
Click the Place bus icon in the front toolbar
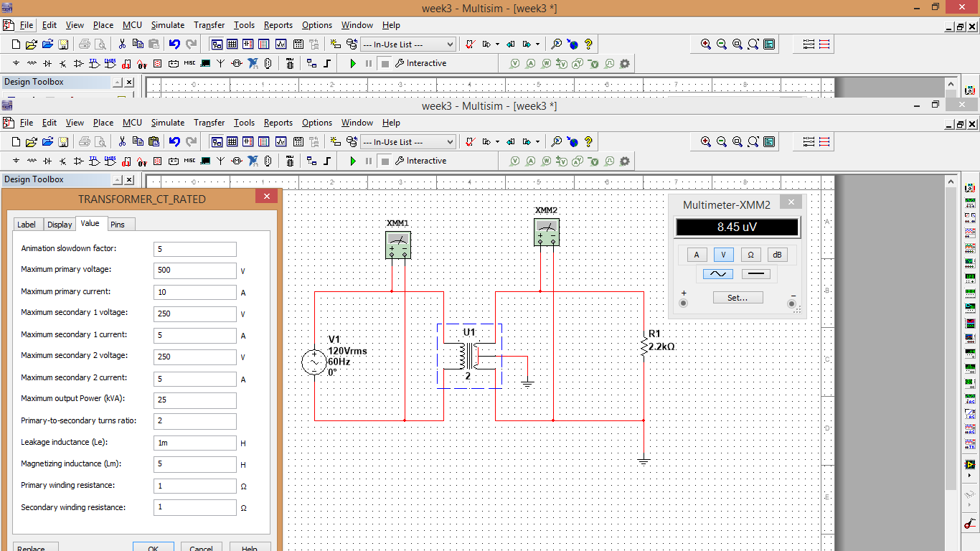[x=327, y=161]
